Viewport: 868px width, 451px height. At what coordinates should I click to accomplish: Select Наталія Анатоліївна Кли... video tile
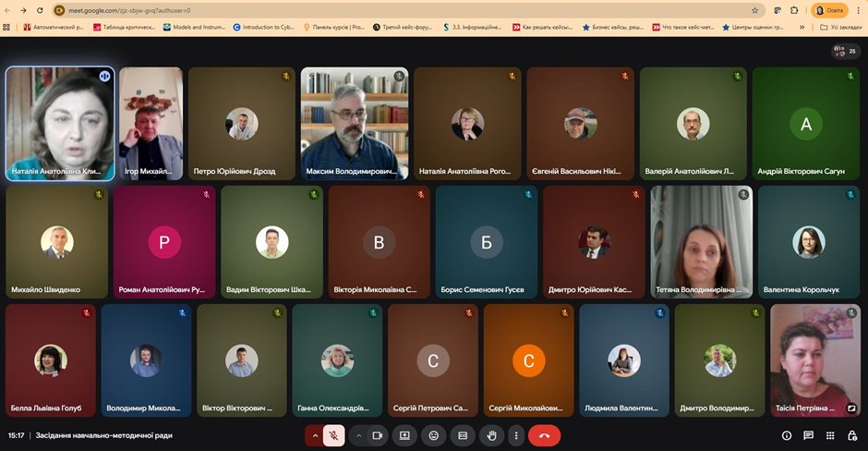pos(60,124)
